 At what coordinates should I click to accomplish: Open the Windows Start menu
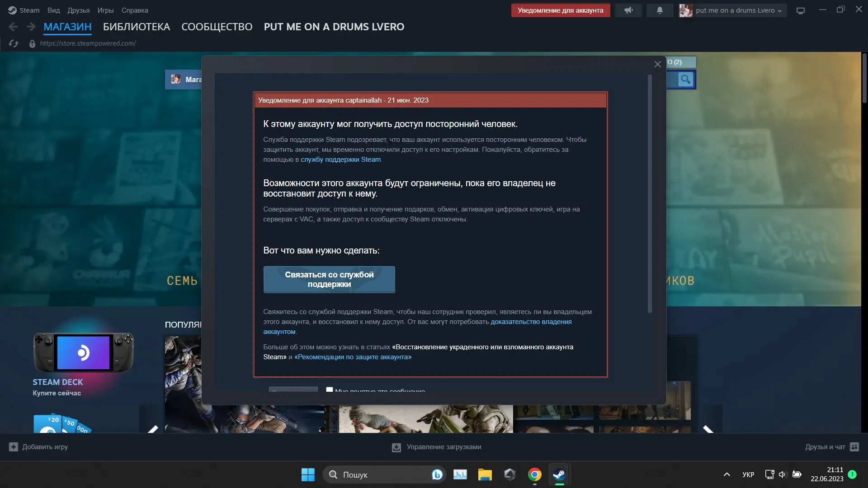point(308,474)
